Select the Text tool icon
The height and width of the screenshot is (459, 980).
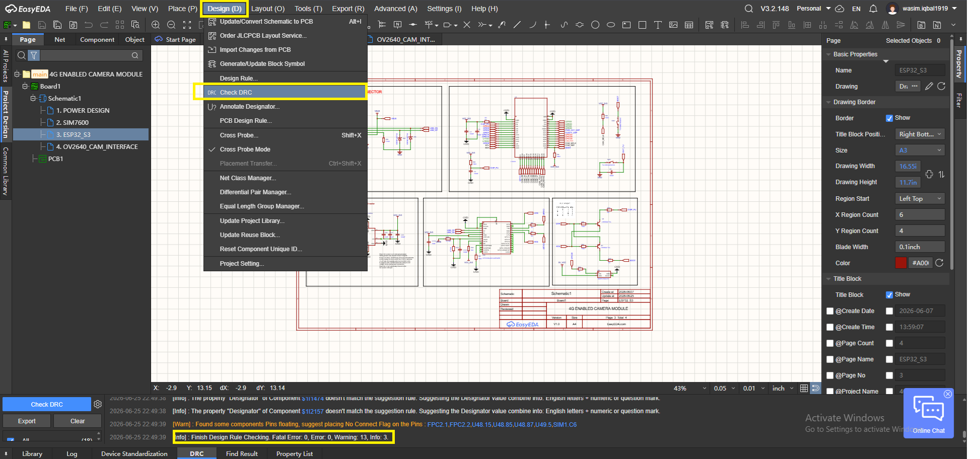click(658, 25)
